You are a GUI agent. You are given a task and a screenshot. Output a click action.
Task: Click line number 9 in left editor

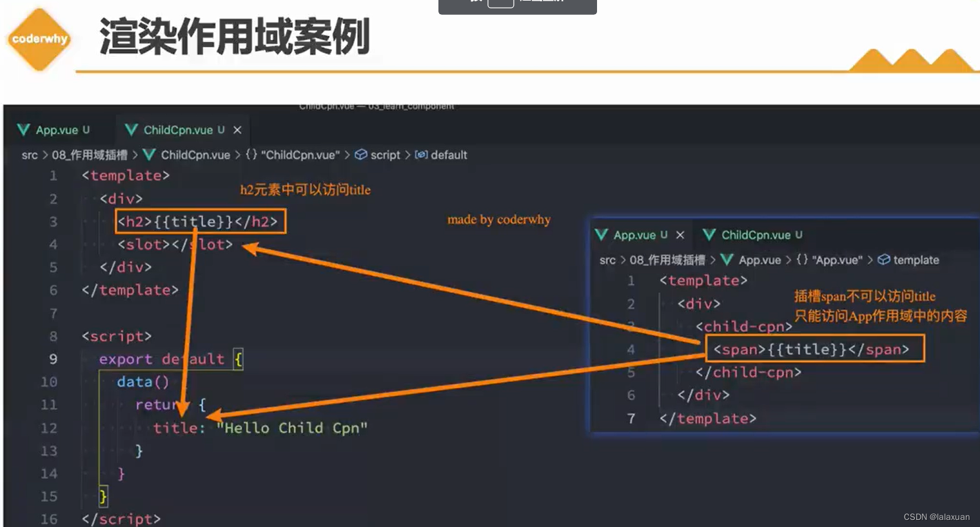click(53, 359)
